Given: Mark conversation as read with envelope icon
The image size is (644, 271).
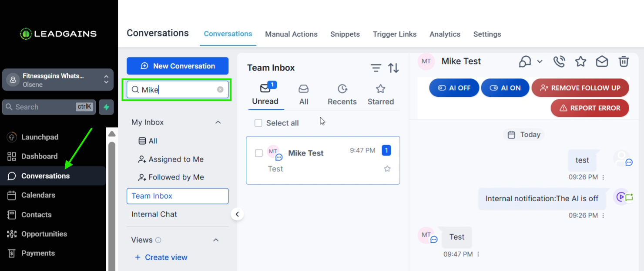Looking at the screenshot, I should (602, 61).
